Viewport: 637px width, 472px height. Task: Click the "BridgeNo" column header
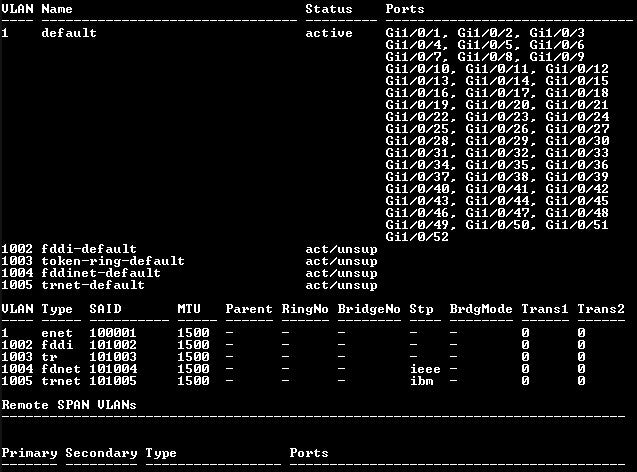(x=369, y=309)
